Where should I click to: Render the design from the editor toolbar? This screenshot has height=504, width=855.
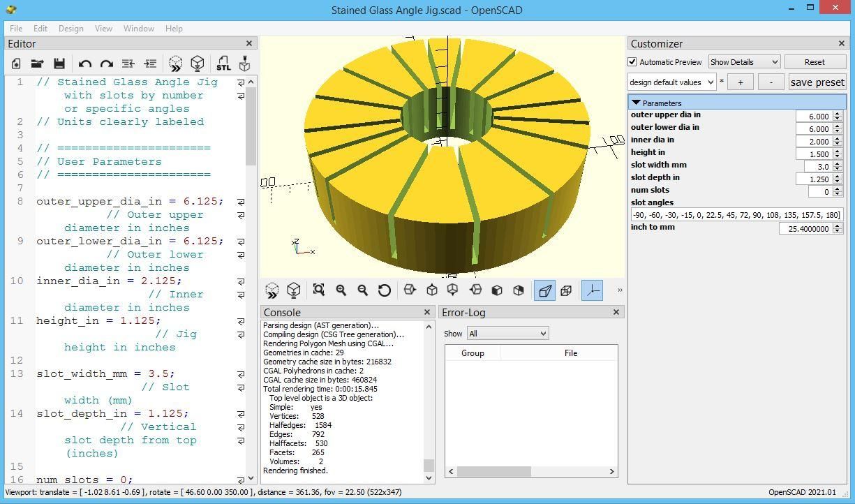(x=198, y=64)
